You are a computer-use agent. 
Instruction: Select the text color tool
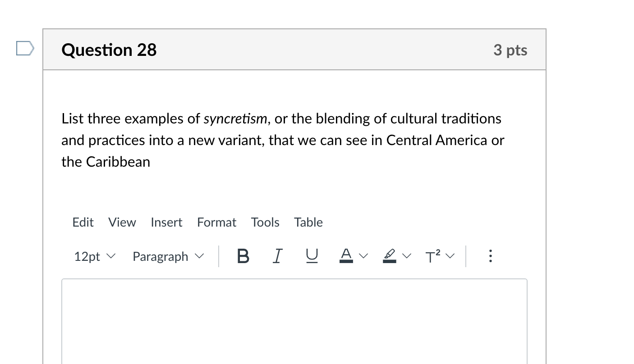click(x=345, y=256)
